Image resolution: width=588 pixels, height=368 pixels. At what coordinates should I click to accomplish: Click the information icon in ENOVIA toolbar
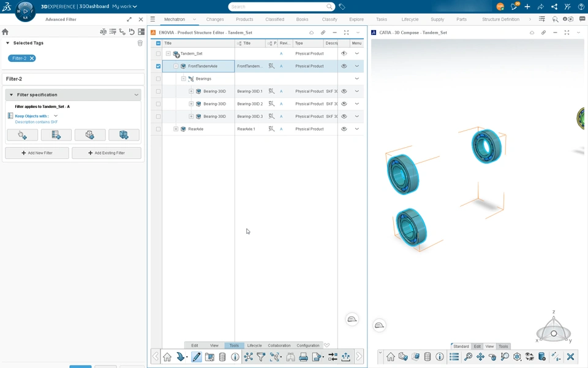point(235,357)
